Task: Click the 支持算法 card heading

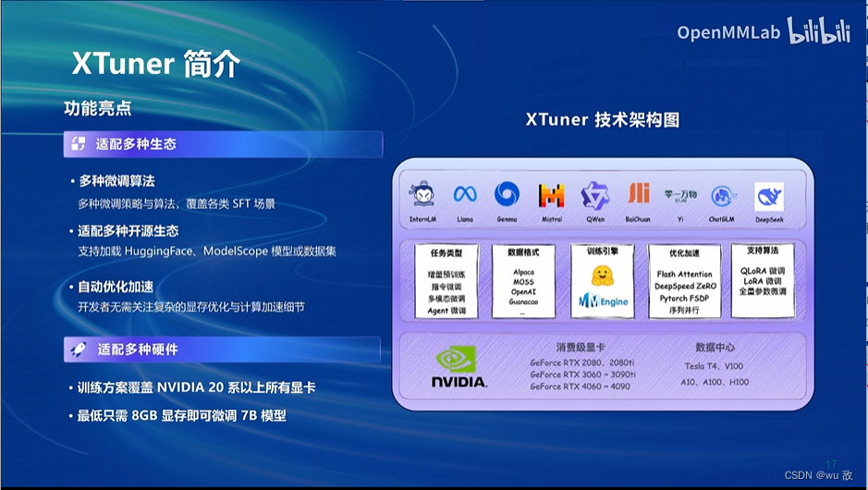Action: (x=763, y=251)
